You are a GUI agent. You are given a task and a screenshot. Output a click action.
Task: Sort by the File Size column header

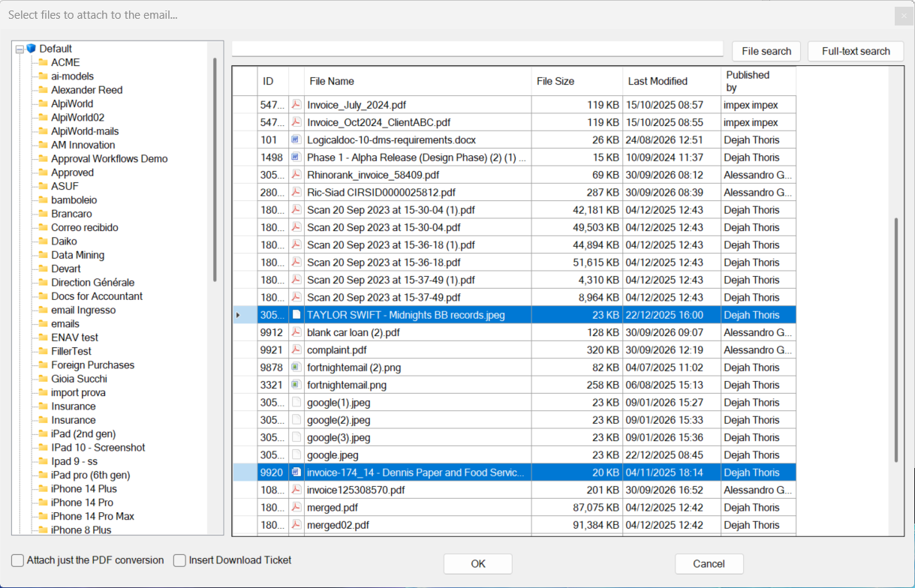coord(578,81)
